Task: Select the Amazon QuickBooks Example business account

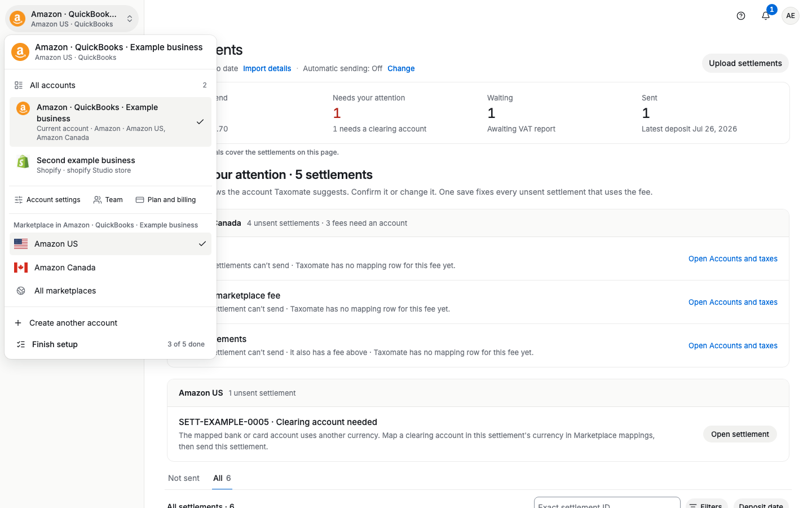Action: [111, 122]
